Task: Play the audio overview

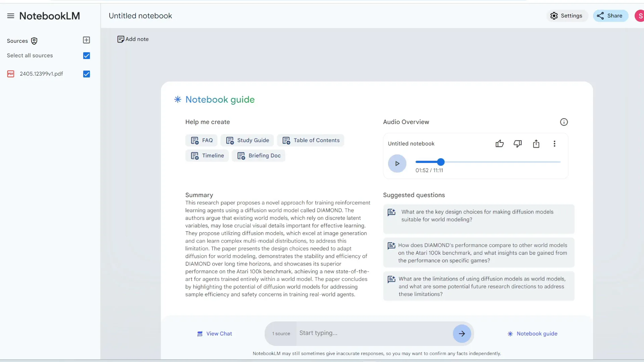Action: (397, 164)
